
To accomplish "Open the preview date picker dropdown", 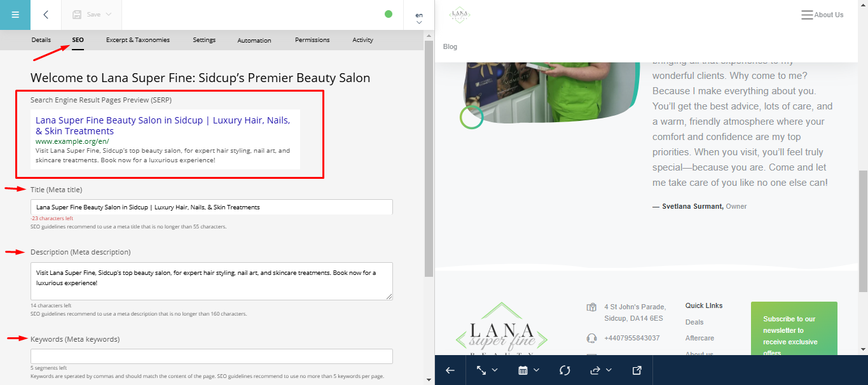I will (528, 370).
